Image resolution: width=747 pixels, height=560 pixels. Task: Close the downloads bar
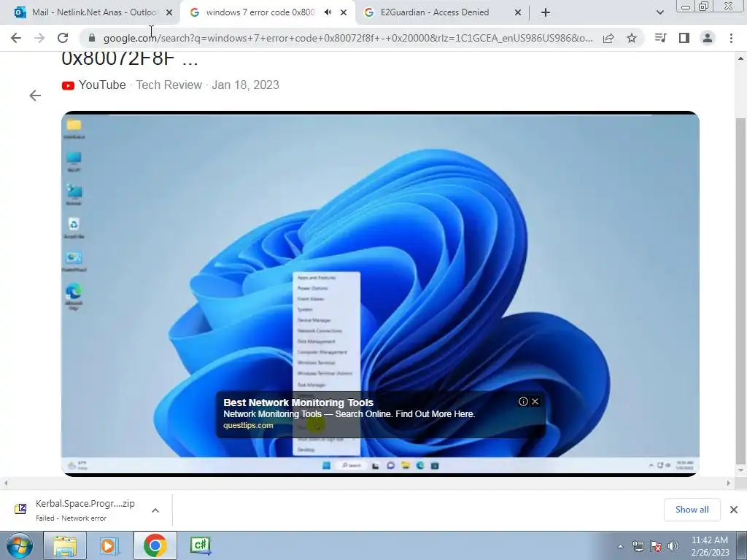(x=734, y=510)
